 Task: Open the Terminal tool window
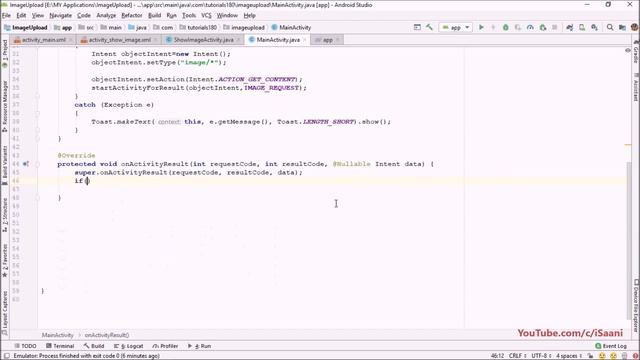point(60,346)
